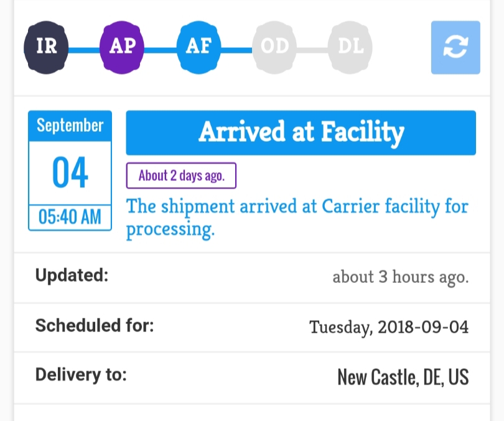
Task: Click the Updated row label
Action: click(x=72, y=275)
